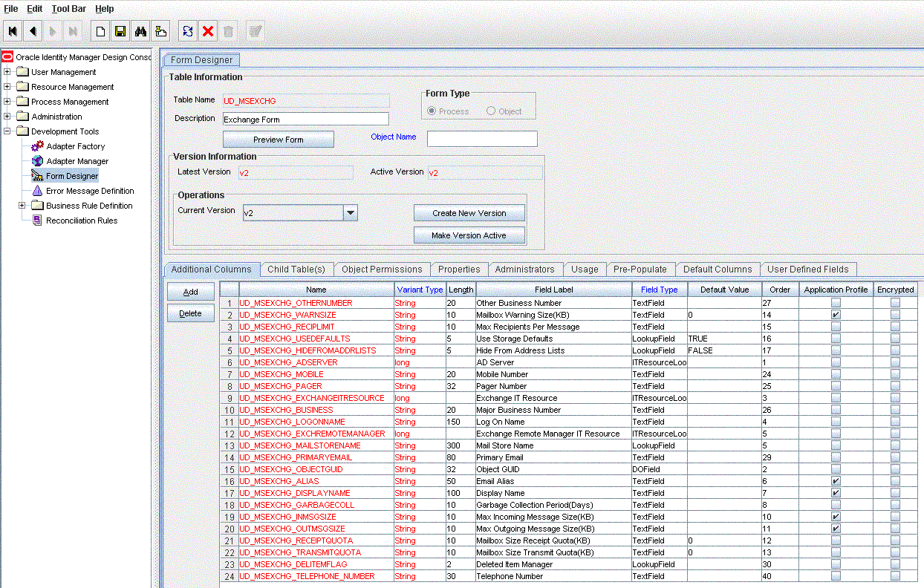Collapse the Development Tools tree node
Image resolution: width=924 pixels, height=588 pixels.
click(7, 131)
